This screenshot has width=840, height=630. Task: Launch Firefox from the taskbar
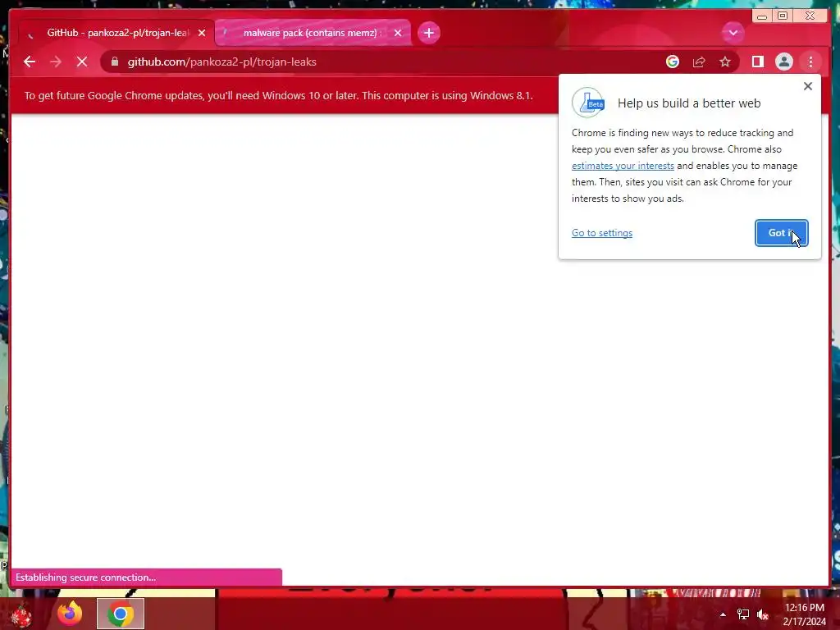coord(70,614)
